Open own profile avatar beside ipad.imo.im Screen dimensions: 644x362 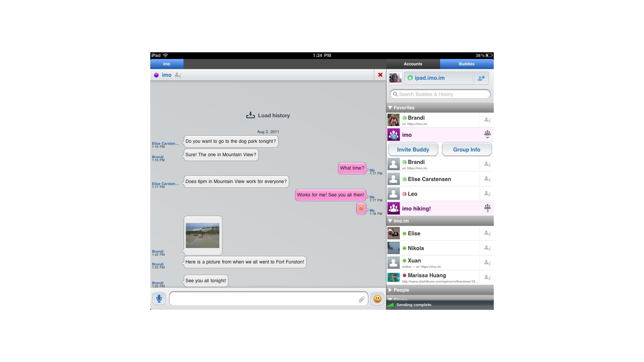point(395,78)
